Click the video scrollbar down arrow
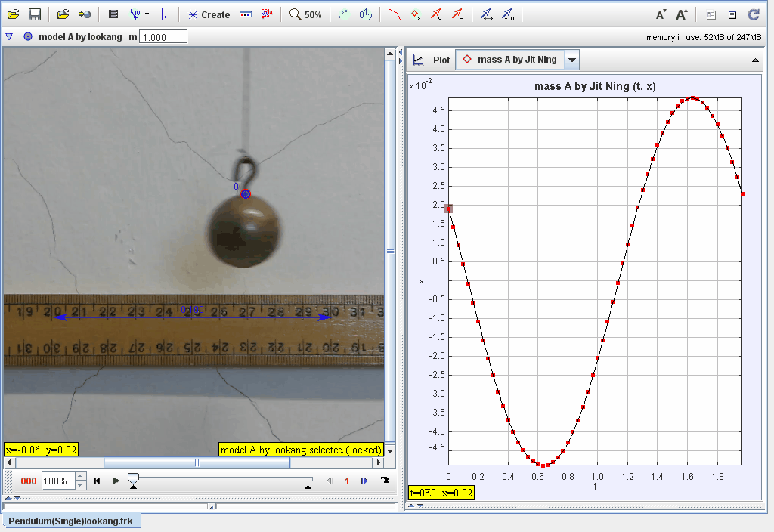774x532 pixels. coord(390,450)
